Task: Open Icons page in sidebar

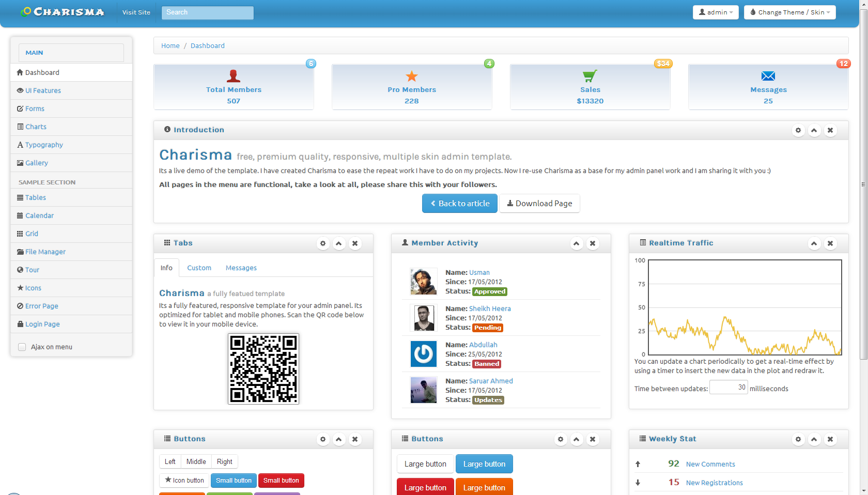Action: (71, 288)
